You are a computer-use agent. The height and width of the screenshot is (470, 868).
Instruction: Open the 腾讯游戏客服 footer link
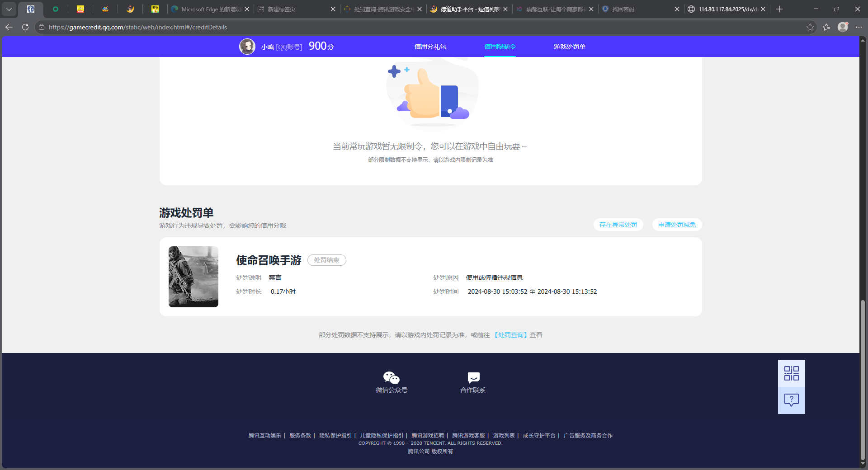pyautogui.click(x=468, y=436)
